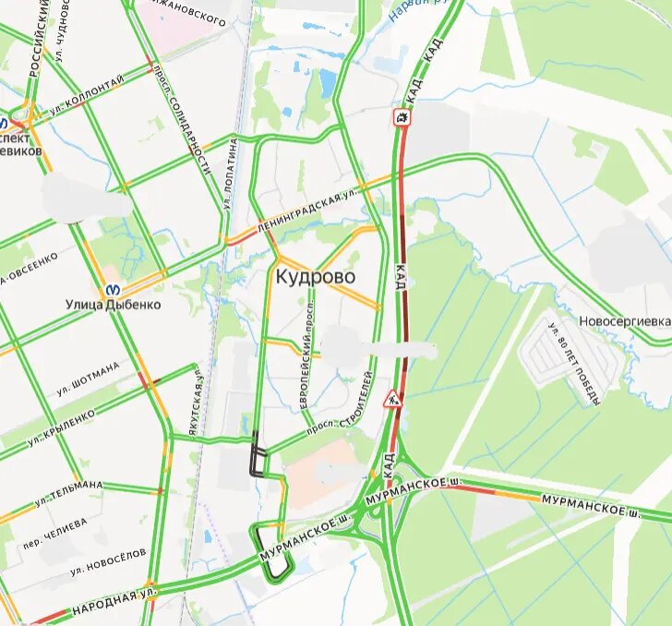Screen dimensions: 672x626
Task: Select the Якутская ул. street label
Action: pos(196,400)
